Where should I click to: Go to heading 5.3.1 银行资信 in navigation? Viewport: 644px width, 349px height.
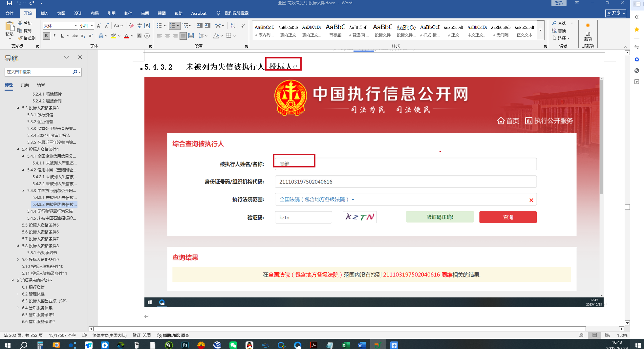40,115
